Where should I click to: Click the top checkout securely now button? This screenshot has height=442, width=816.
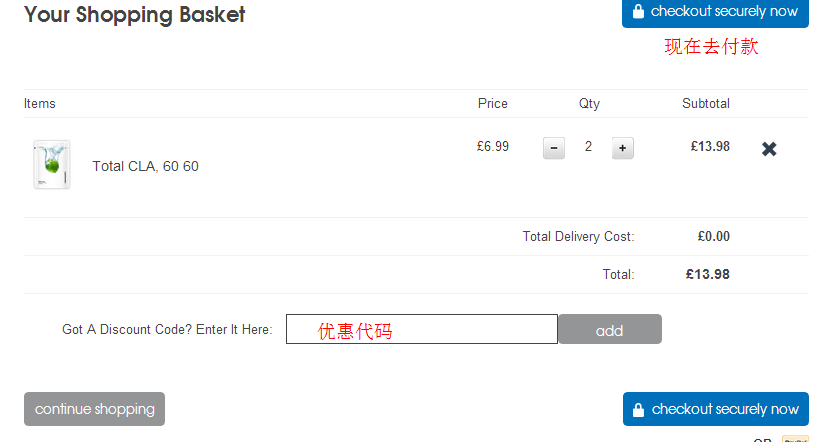[715, 12]
